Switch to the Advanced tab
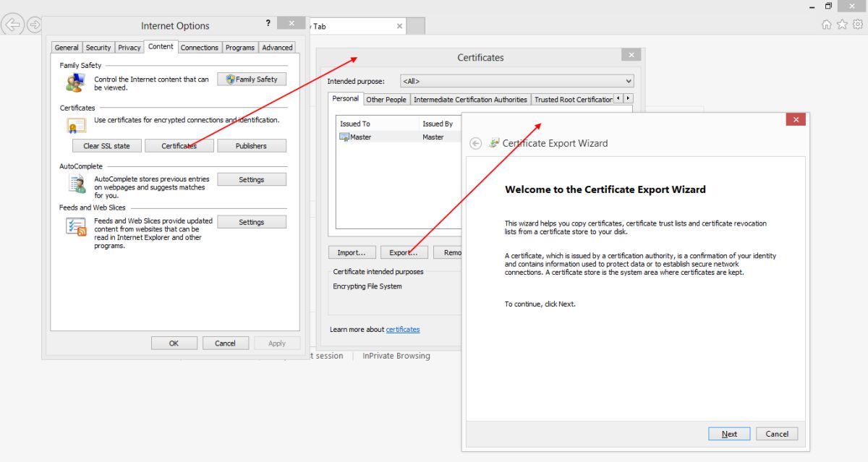Image resolution: width=868 pixels, height=462 pixels. 278,48
